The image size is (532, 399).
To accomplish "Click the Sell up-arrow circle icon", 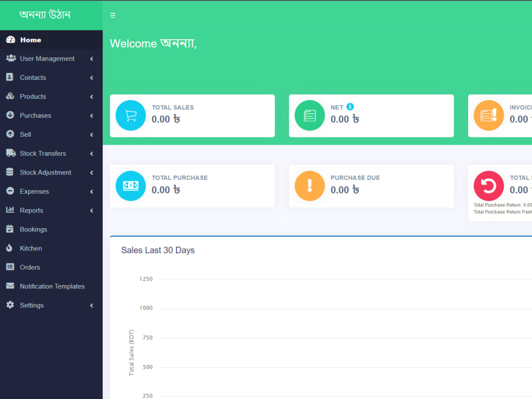I will click(10, 134).
